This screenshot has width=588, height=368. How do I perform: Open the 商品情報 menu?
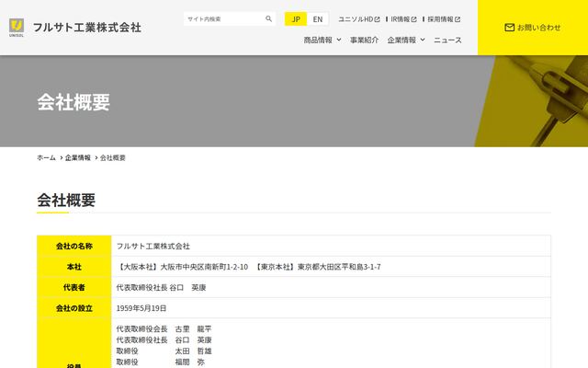click(x=318, y=40)
